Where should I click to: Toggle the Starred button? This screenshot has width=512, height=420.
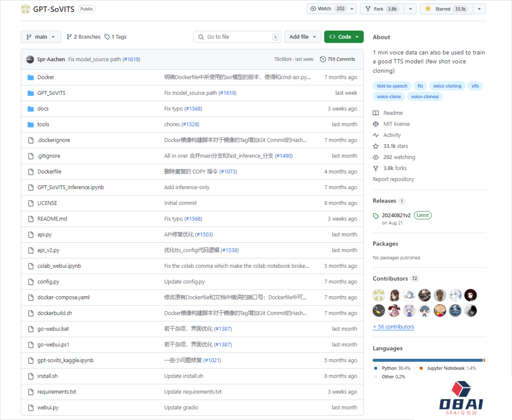pos(446,9)
